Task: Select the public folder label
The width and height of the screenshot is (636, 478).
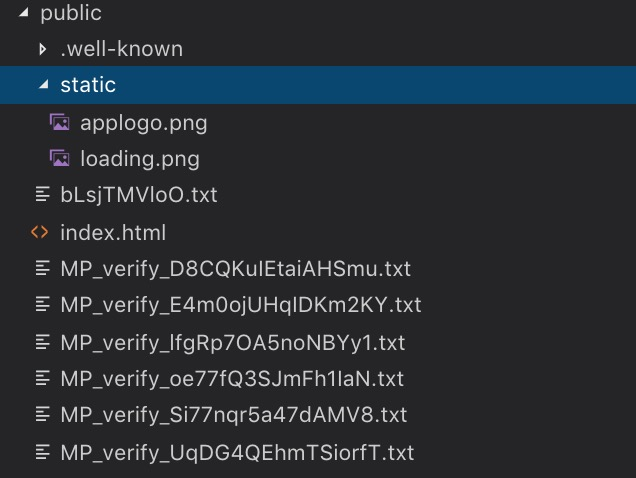Action: (x=71, y=13)
